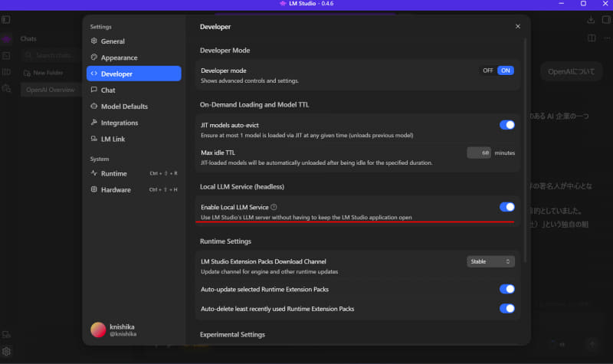Toggle the left sidebar panel icon at top-left

pyautogui.click(x=6, y=19)
